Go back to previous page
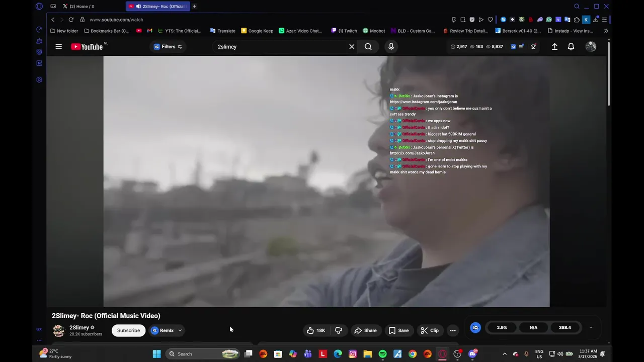 point(53,20)
